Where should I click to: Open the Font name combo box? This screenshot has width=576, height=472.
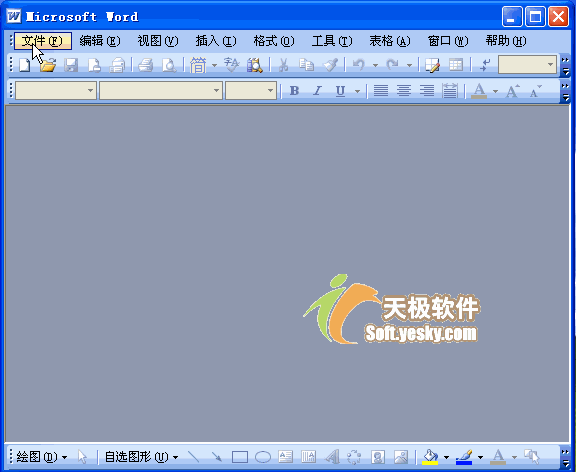click(x=161, y=90)
